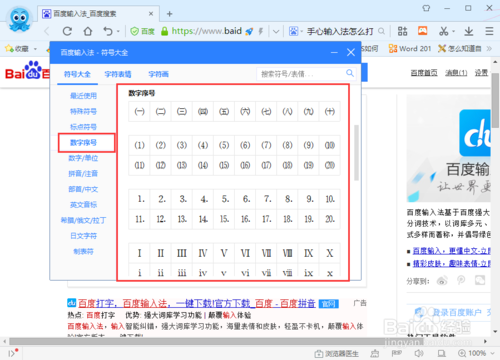Click the home icon in browser toolbar

point(88,31)
